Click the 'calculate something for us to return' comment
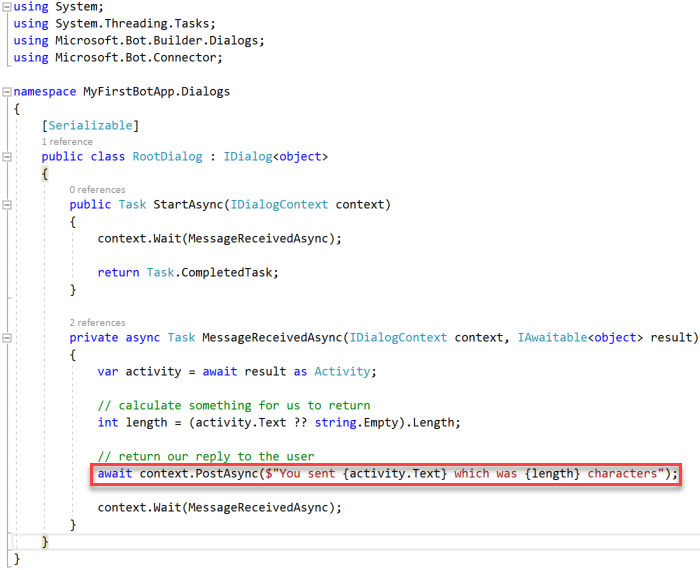 click(234, 405)
